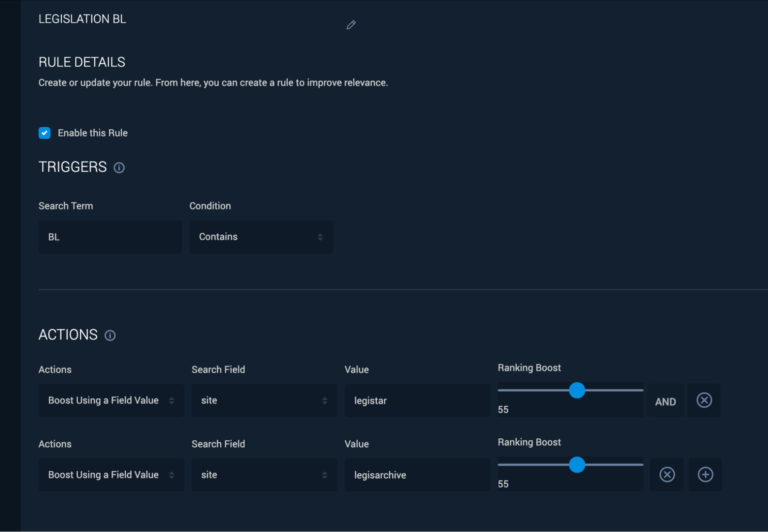Remove the legisarchive action row
Viewport: 768px width, 532px height.
[667, 475]
